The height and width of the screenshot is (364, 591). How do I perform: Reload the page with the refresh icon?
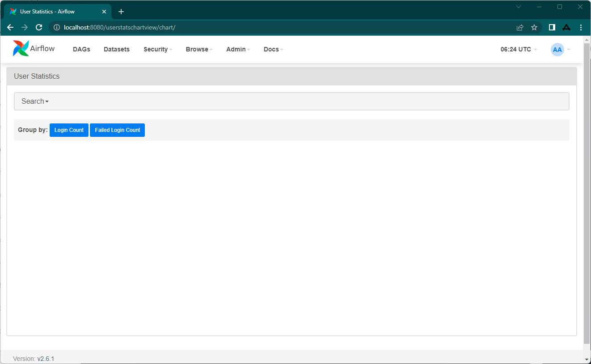tap(39, 27)
